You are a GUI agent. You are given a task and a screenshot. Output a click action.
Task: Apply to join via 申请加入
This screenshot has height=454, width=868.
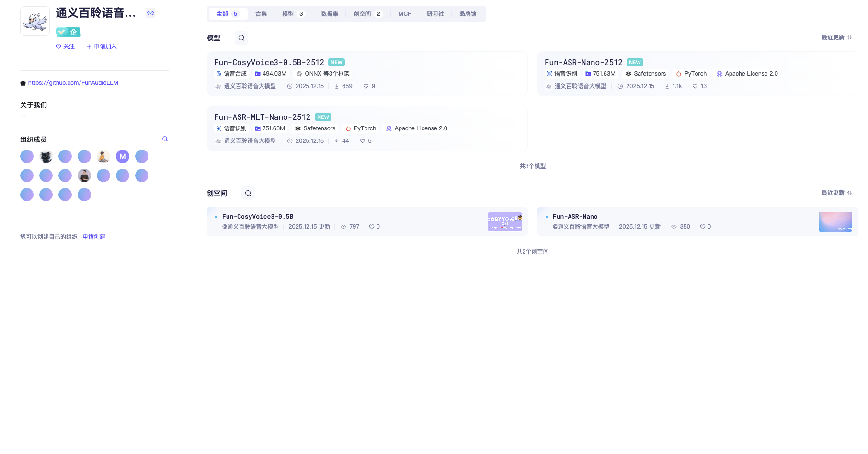102,47
